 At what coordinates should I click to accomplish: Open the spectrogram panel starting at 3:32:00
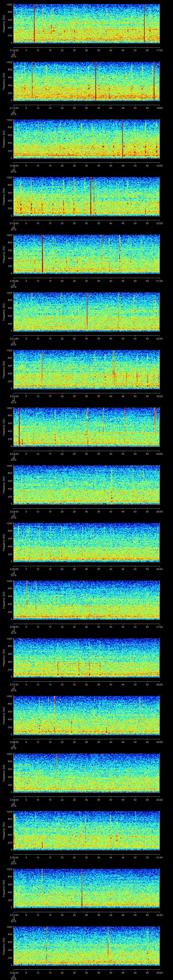click(x=86, y=946)
